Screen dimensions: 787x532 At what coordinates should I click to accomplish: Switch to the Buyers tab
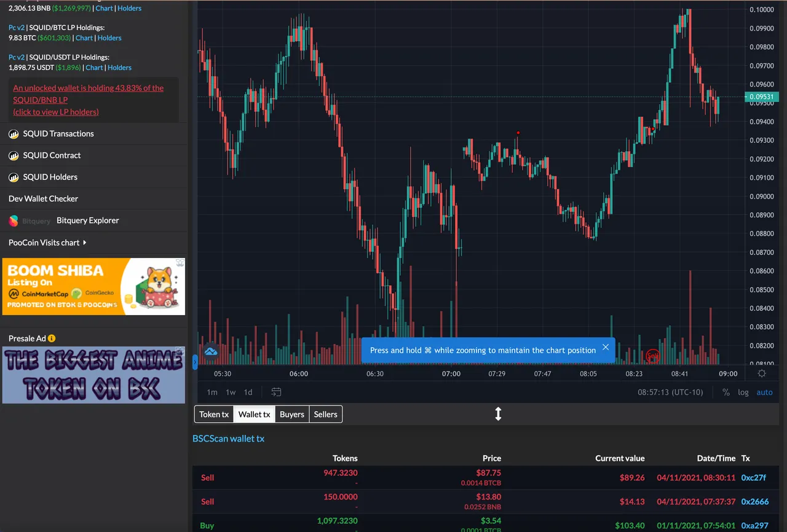point(292,415)
